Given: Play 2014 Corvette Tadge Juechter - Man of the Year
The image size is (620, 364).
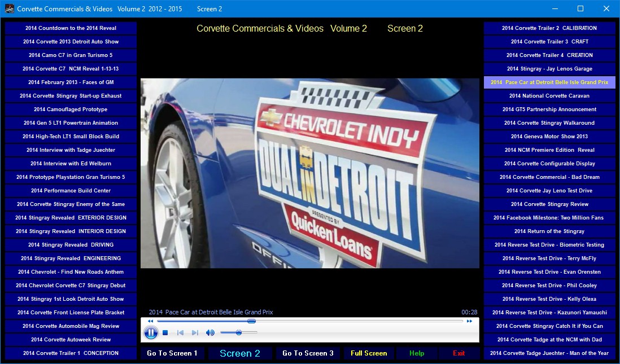Looking at the screenshot, I should coord(549,353).
